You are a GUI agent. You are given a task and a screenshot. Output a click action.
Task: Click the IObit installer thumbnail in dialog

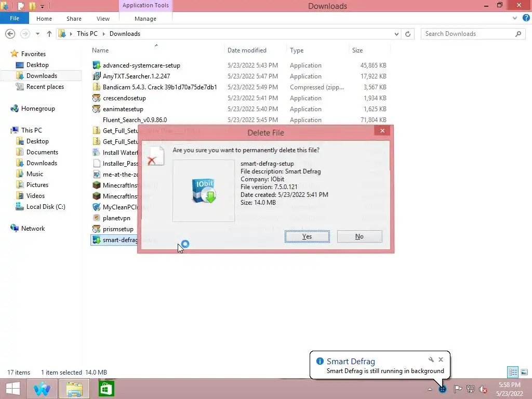click(x=204, y=191)
